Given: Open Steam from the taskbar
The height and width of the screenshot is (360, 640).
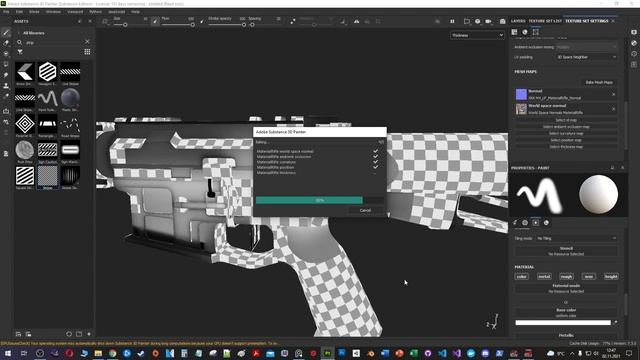Looking at the screenshot, I should point(141,353).
